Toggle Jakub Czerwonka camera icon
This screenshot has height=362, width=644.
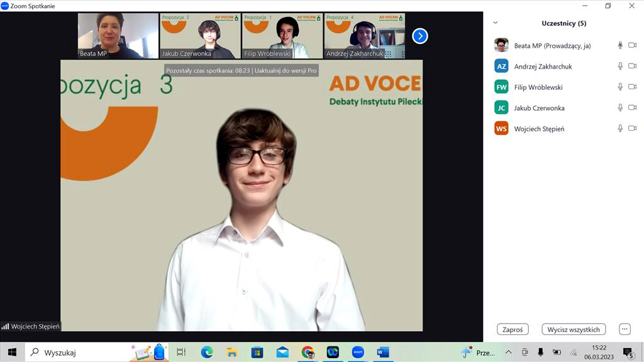coord(633,107)
